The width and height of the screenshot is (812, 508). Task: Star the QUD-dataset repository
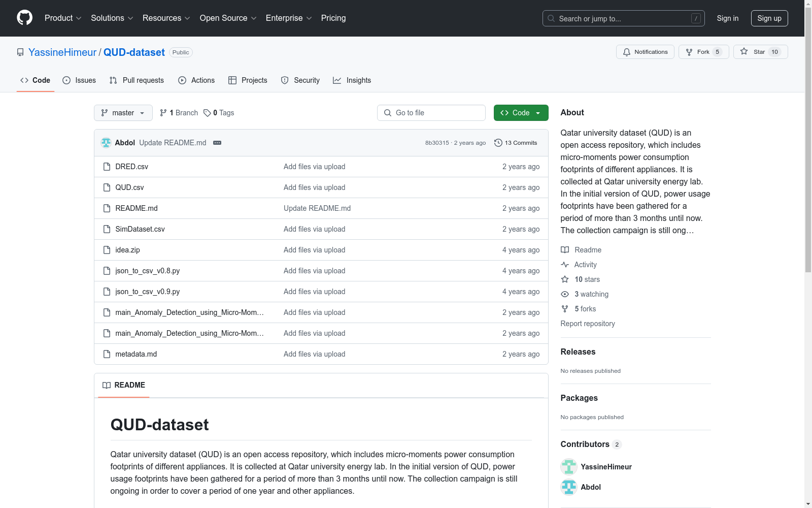(760, 52)
